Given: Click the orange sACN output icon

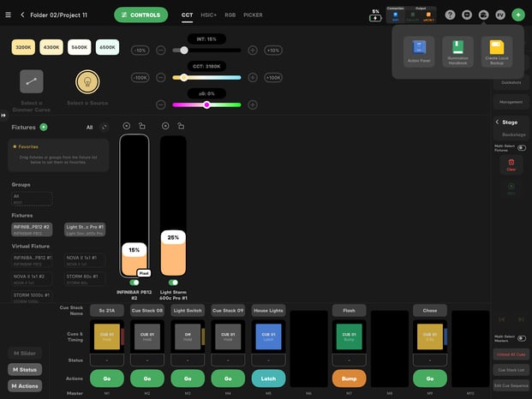Looking at the screenshot, I should tap(428, 16).
